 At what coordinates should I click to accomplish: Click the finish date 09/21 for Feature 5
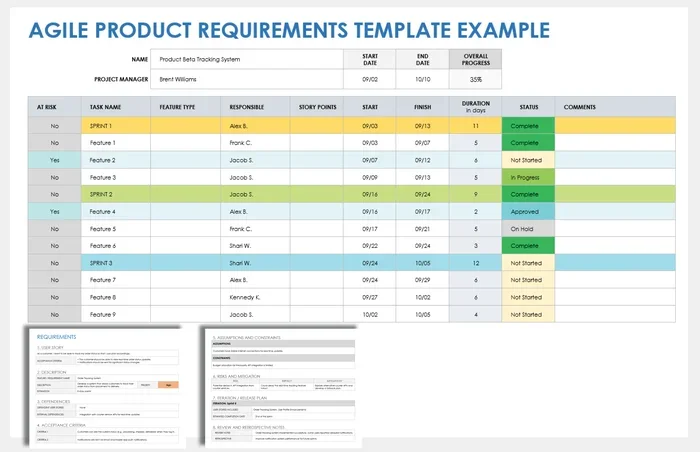tap(422, 229)
